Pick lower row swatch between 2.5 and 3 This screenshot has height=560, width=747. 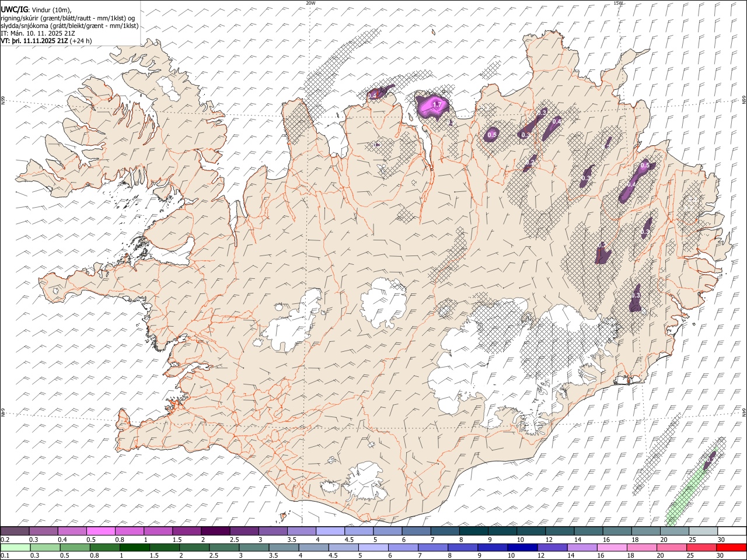pyautogui.click(x=224, y=547)
